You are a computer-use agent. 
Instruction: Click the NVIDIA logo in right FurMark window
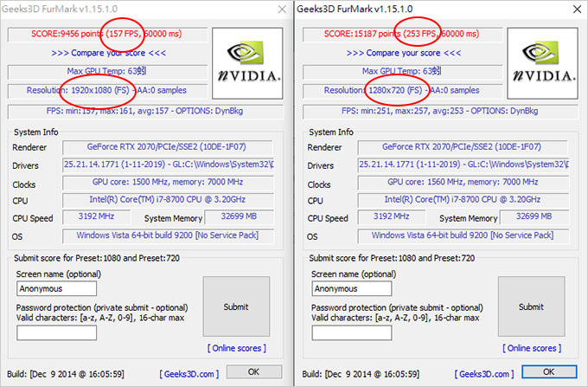point(542,63)
